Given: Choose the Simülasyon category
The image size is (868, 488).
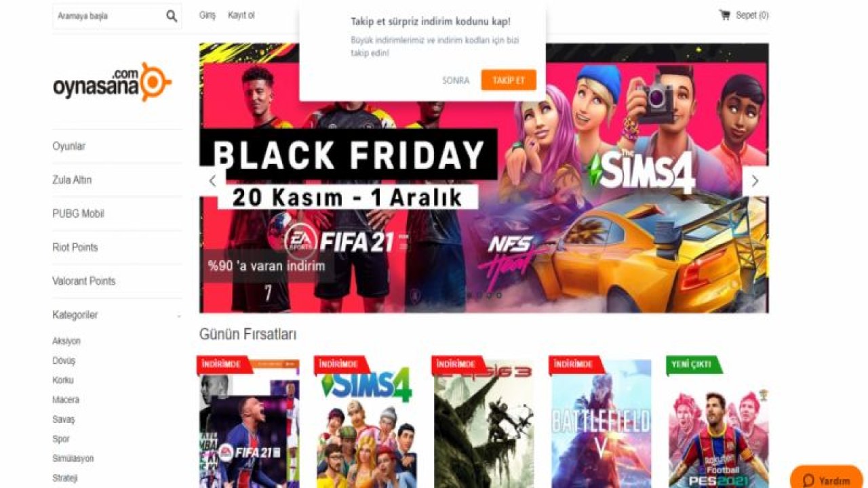Looking at the screenshot, I should 73,458.
